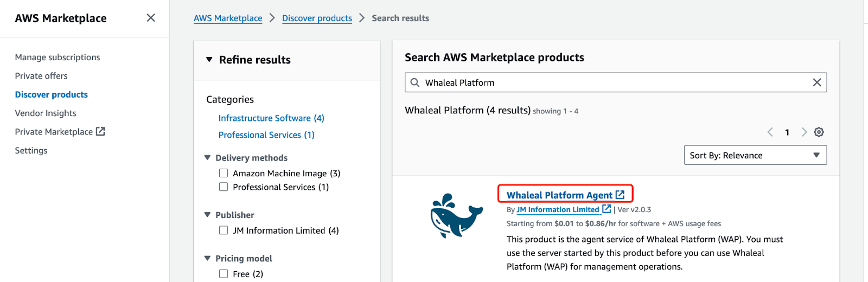Go to previous results page arrow
The image size is (868, 282).
(x=770, y=132)
